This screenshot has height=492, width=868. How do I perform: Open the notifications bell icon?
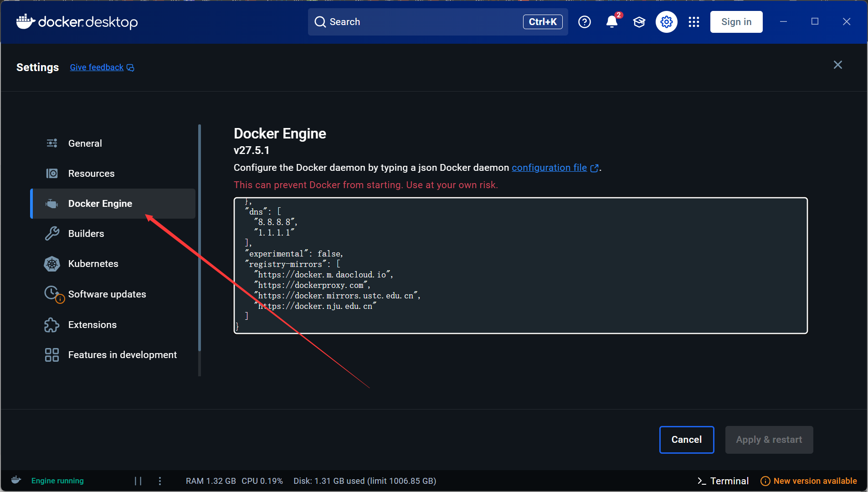pyautogui.click(x=612, y=22)
